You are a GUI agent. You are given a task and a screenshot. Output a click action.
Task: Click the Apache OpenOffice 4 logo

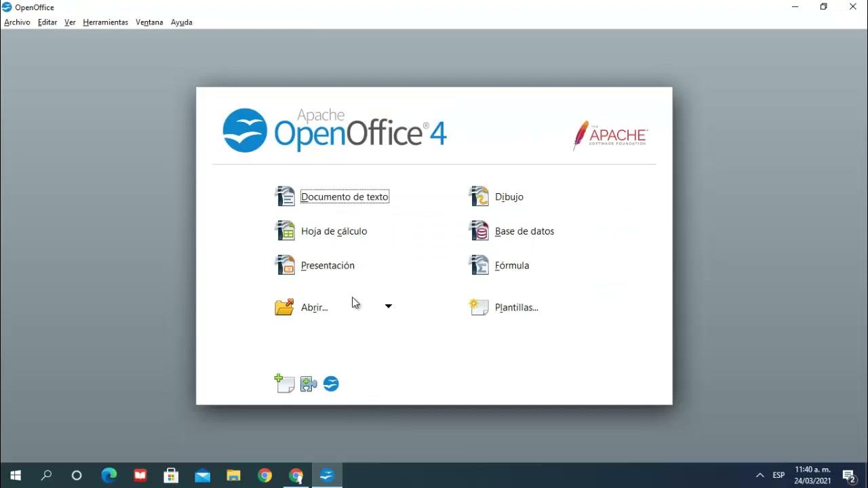tap(334, 129)
